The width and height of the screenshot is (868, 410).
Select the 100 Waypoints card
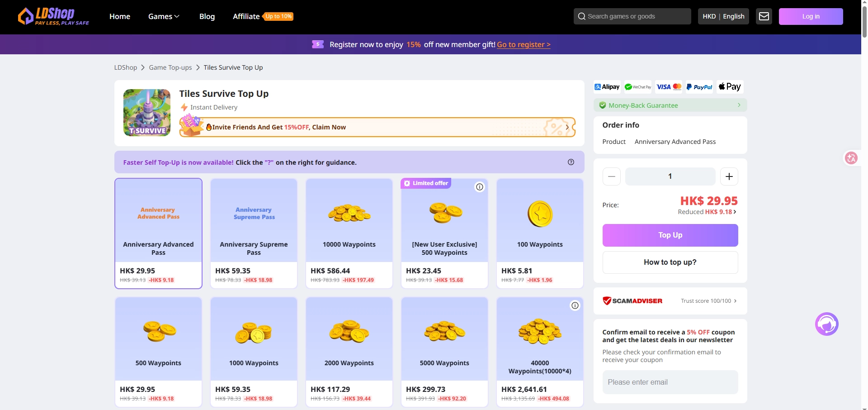tap(540, 234)
